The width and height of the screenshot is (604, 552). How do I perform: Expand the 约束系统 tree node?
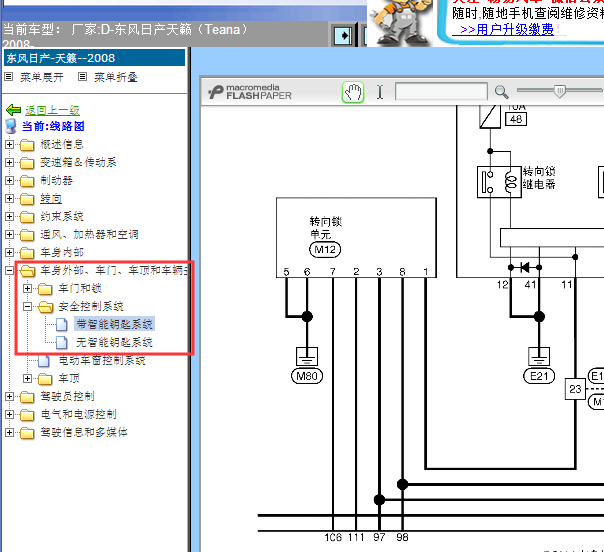coord(9,216)
